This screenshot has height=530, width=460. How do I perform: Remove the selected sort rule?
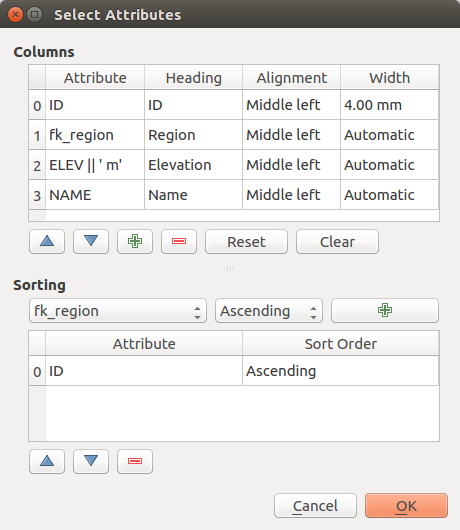point(135,461)
